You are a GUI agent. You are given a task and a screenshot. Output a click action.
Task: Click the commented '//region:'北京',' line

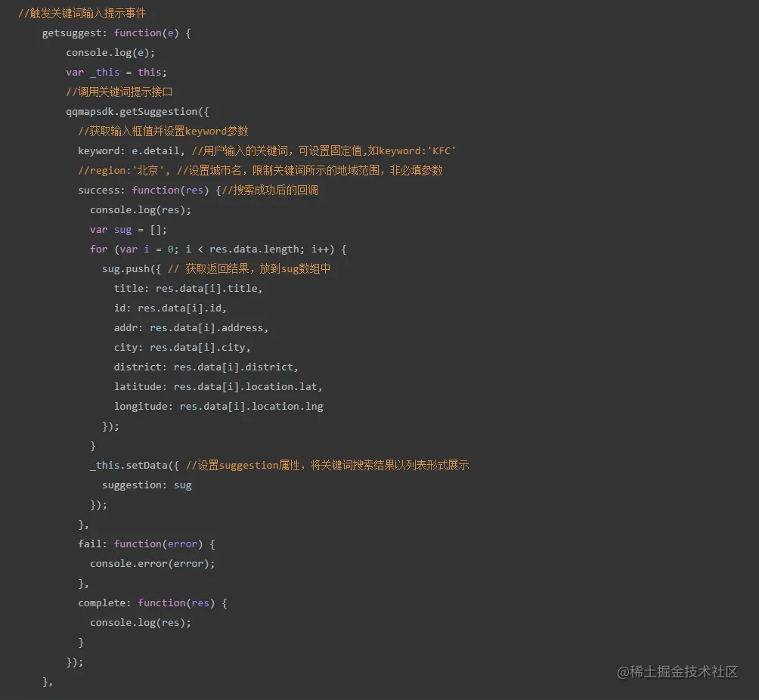click(260, 170)
